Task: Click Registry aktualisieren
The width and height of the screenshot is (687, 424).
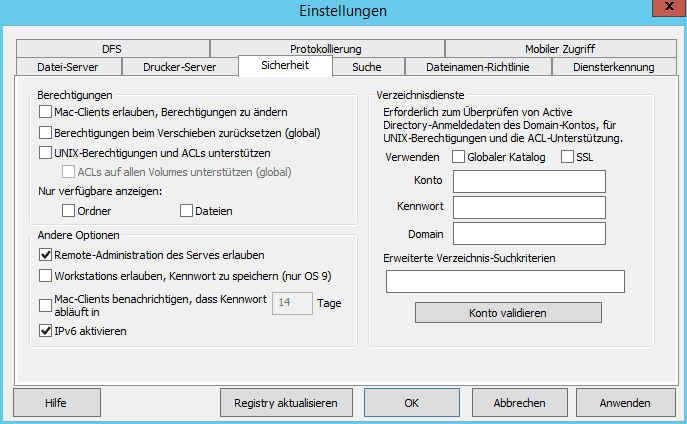Action: tap(286, 403)
